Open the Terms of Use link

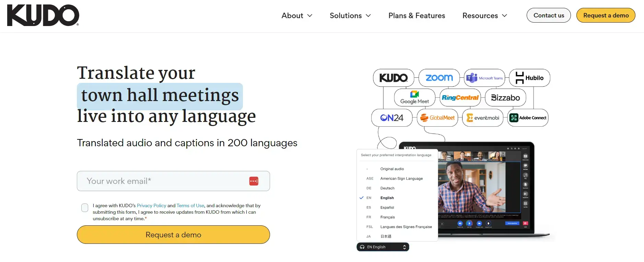(190, 205)
